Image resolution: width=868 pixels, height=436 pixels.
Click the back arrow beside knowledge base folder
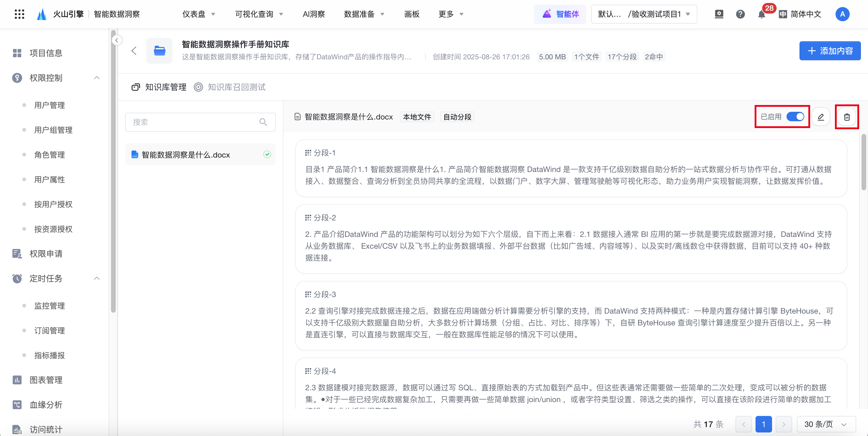134,51
